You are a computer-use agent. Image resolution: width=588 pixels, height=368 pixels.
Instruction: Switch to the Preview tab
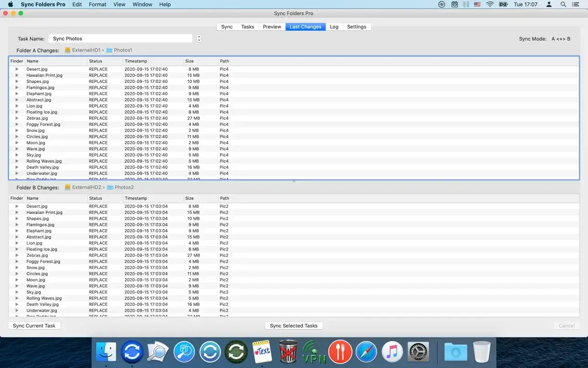[272, 27]
